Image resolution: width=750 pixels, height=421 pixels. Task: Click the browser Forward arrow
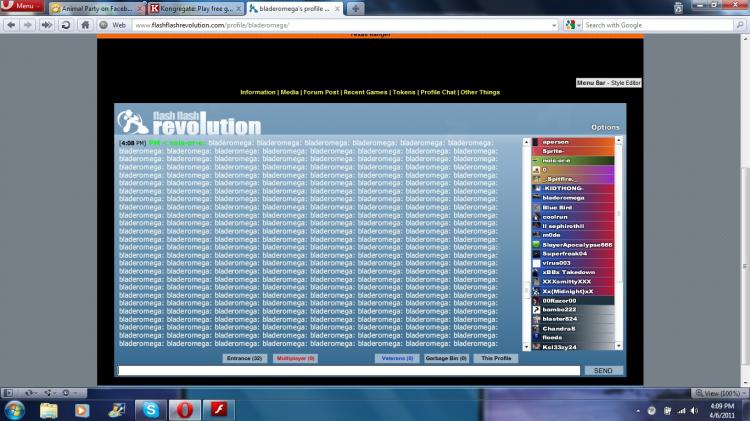[x=28, y=25]
